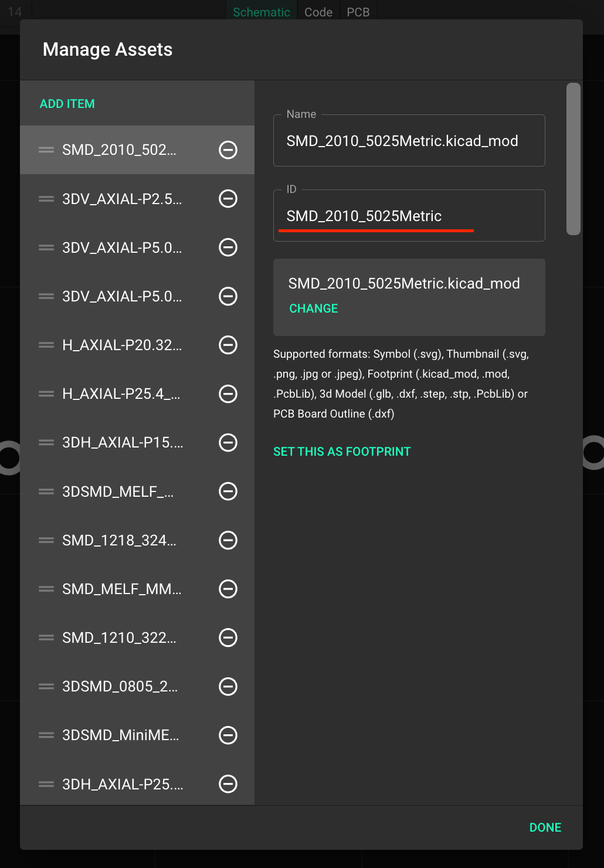Screen dimensions: 604x868
Task: Click CHANGE under the file name
Action: (x=314, y=308)
